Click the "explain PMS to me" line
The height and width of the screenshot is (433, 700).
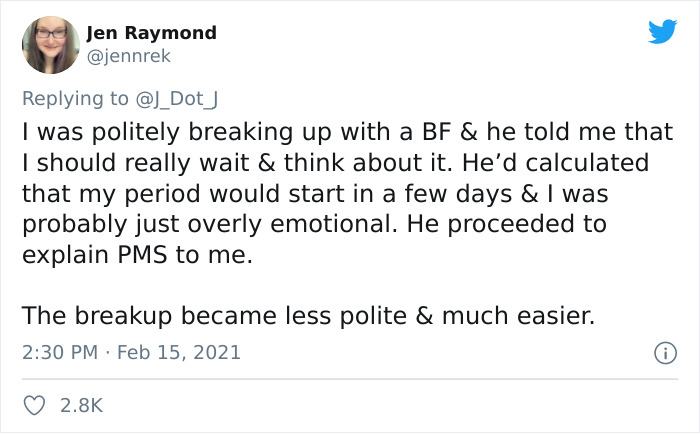(138, 255)
